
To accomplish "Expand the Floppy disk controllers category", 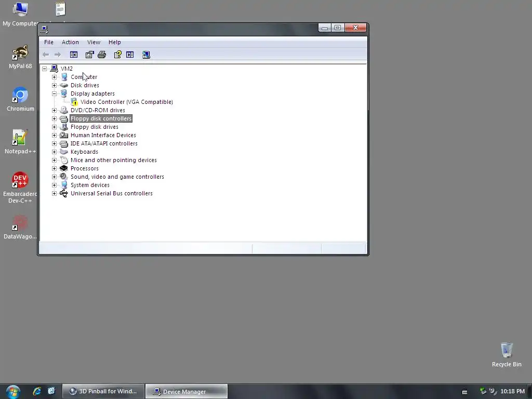I will [54, 118].
